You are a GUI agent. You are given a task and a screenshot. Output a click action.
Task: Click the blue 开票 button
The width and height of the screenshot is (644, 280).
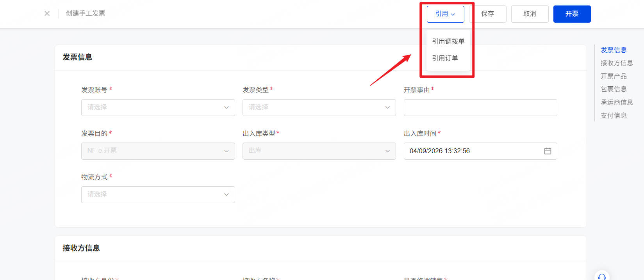572,14
